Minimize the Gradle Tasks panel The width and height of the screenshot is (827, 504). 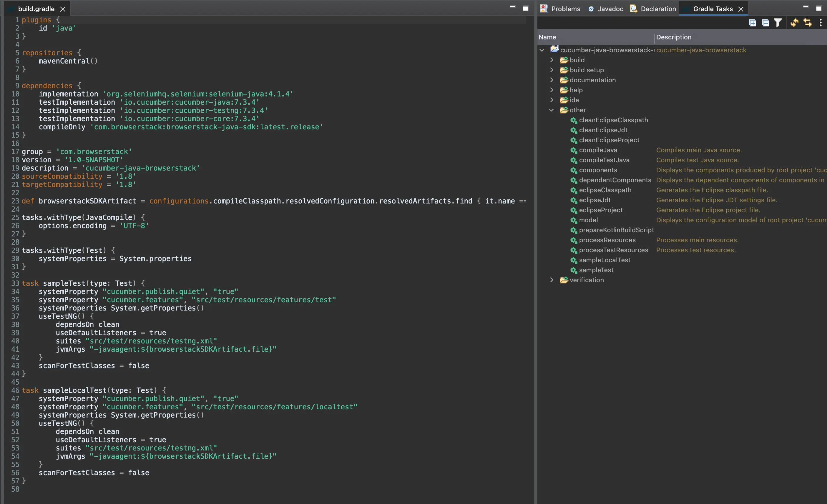point(806,7)
